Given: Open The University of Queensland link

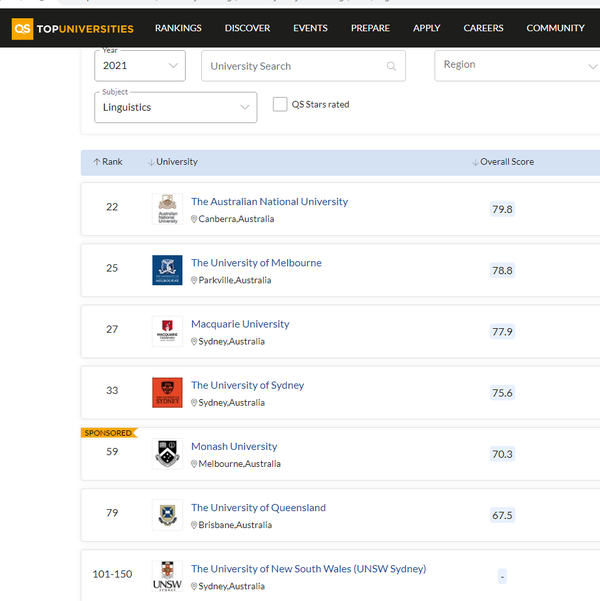Looking at the screenshot, I should [258, 508].
